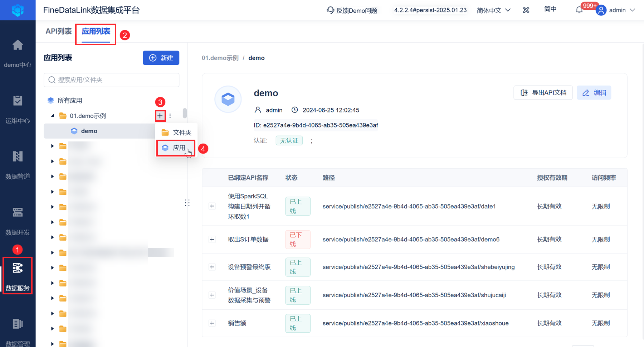Screen dimensions: 644x347
Task: Click the FineDataLink logo in the sidebar
Action: tap(18, 10)
